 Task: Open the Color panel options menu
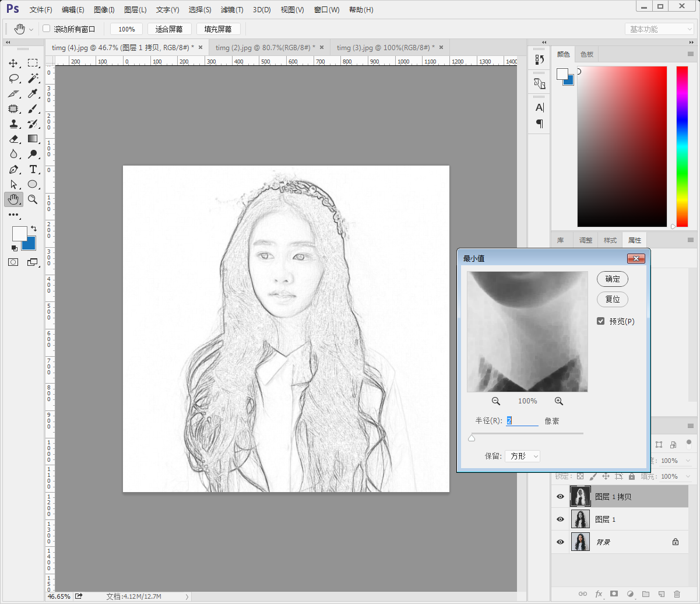click(690, 54)
